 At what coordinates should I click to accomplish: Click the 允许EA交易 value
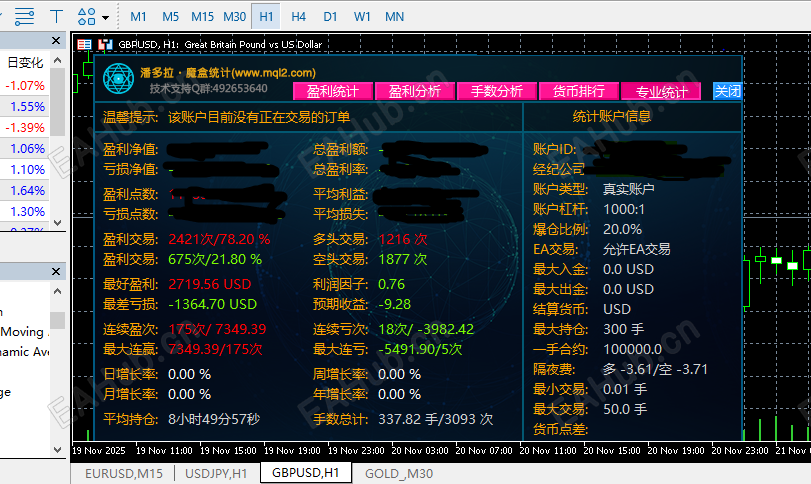coord(637,249)
